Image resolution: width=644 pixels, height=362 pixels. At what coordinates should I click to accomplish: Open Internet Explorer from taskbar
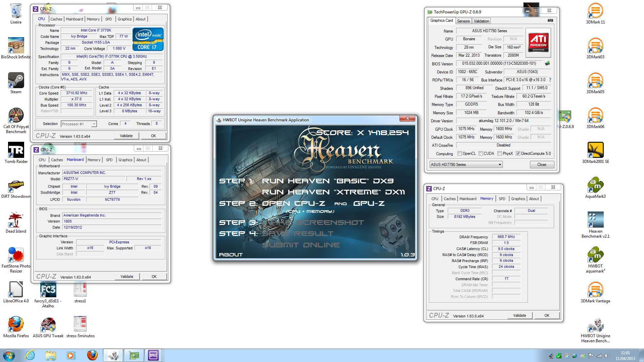pos(30,355)
